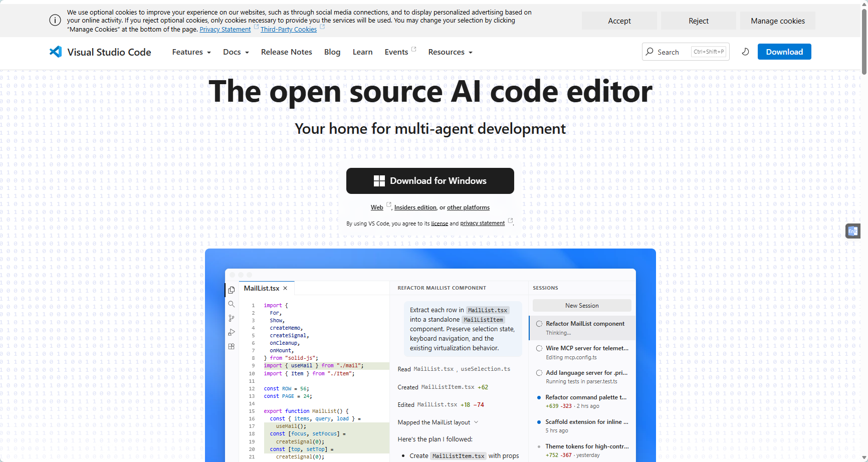The width and height of the screenshot is (868, 462).
Task: Accept optional cookies
Action: pos(619,21)
